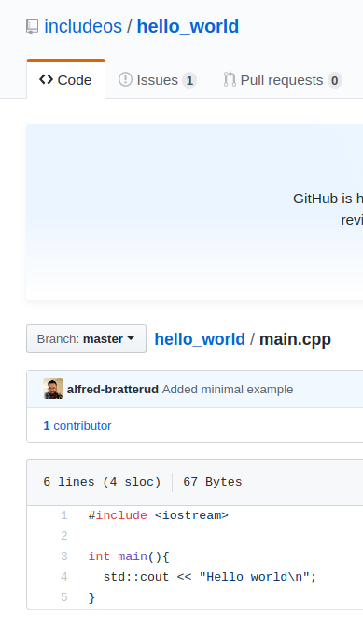Click the code brackets icon in Code tab

point(46,79)
